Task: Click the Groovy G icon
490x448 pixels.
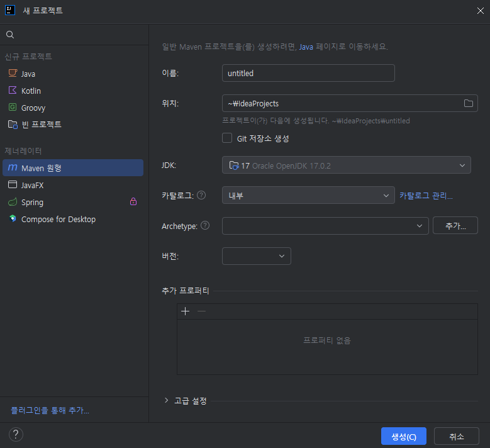Action: (13, 107)
